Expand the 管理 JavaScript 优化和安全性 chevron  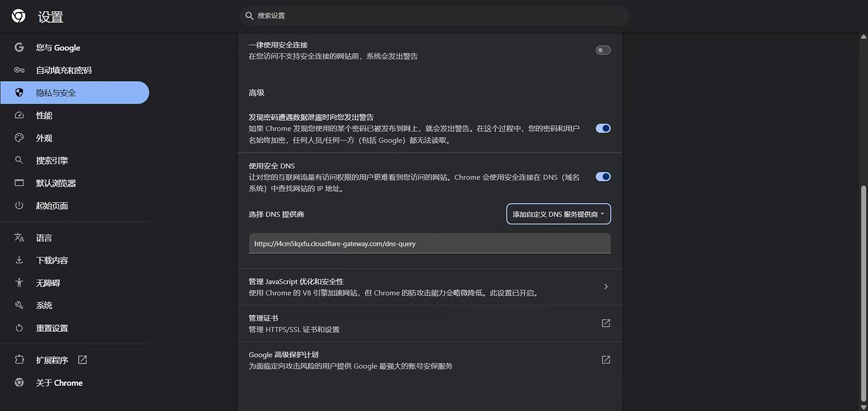tap(606, 287)
